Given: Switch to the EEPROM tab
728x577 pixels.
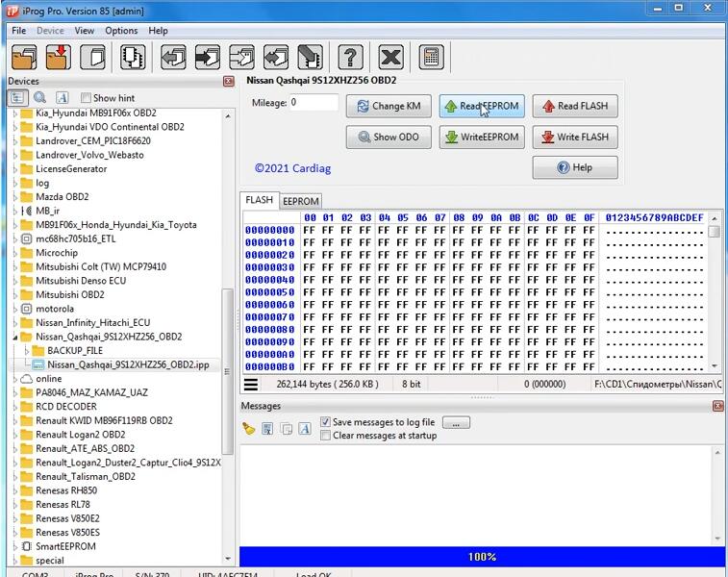Looking at the screenshot, I should (300, 201).
